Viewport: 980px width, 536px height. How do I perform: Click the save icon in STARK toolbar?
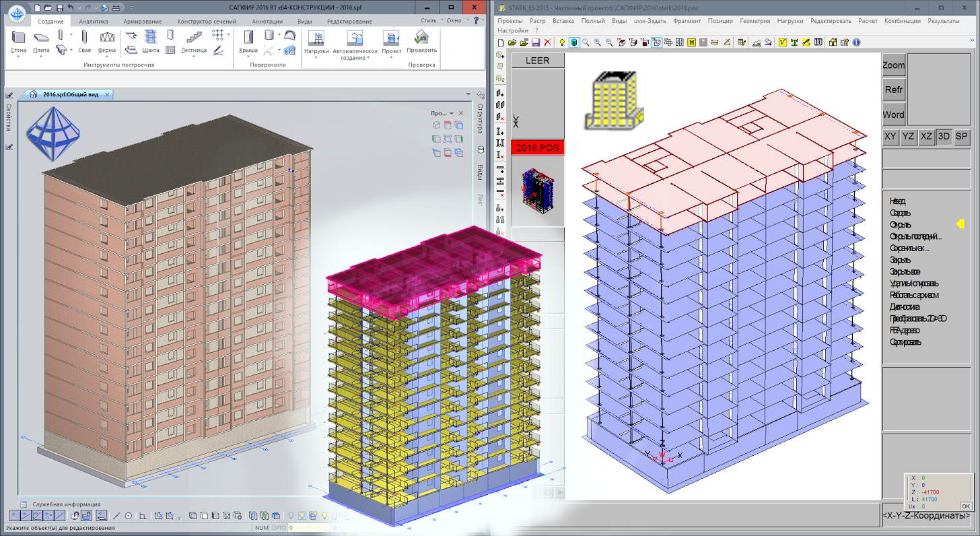536,42
